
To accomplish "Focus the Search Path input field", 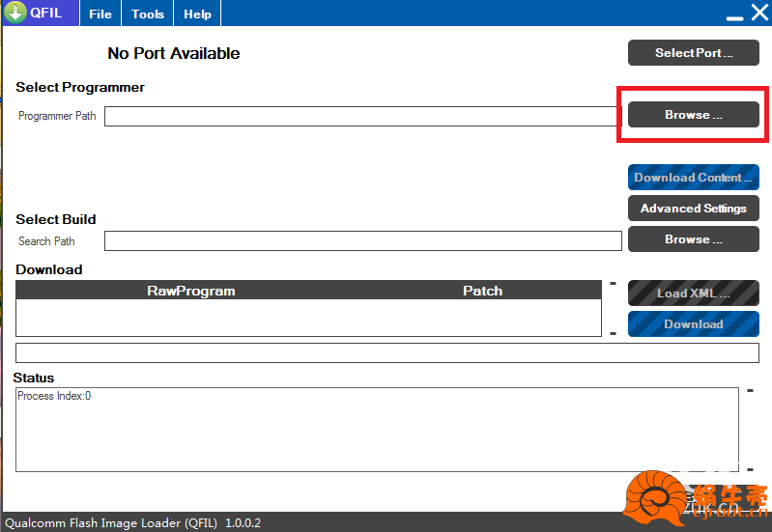I will click(x=363, y=241).
